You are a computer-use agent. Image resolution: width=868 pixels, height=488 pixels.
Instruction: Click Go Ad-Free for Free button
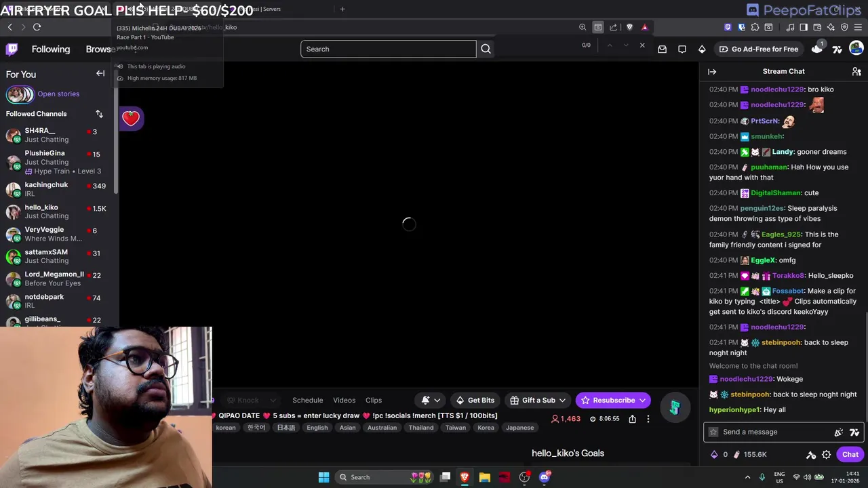click(758, 49)
